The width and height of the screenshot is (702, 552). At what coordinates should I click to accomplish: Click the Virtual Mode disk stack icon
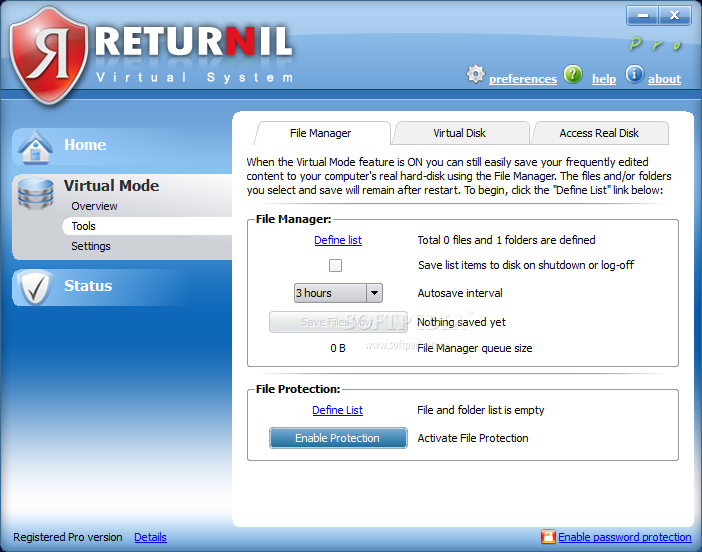click(x=35, y=193)
